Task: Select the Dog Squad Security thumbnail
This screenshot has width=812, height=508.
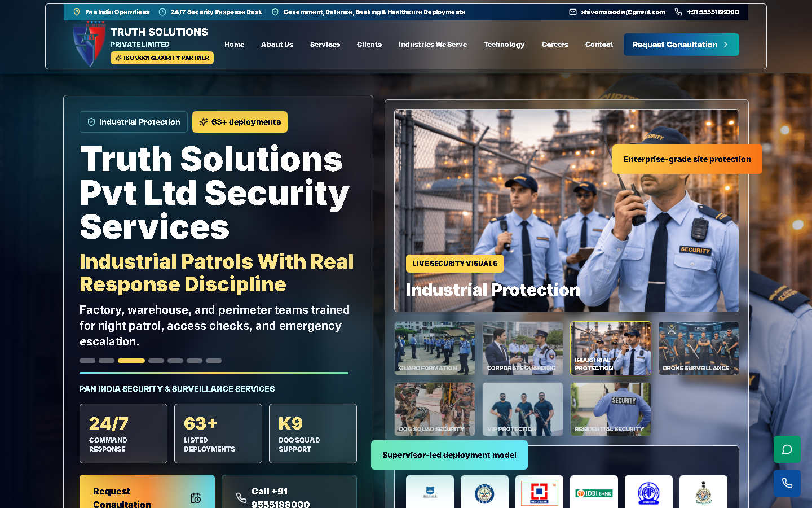Action: 435,409
